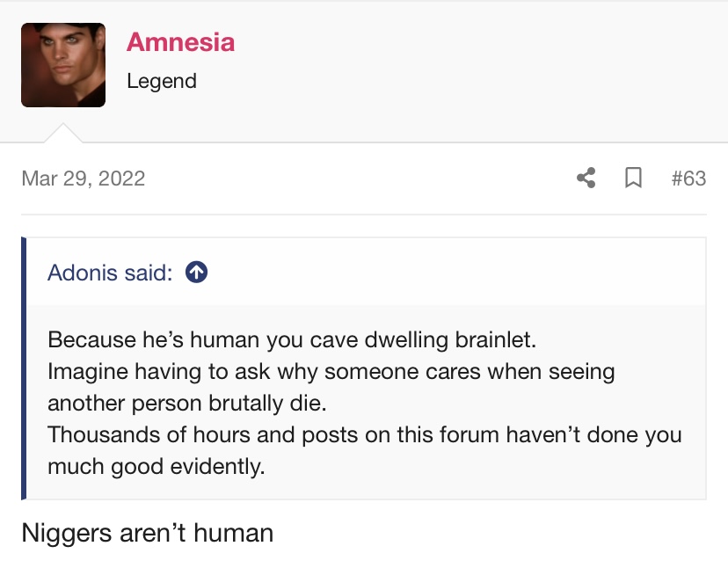Click the speech pointer below the avatar
This screenshot has width=728, height=568.
[x=63, y=134]
